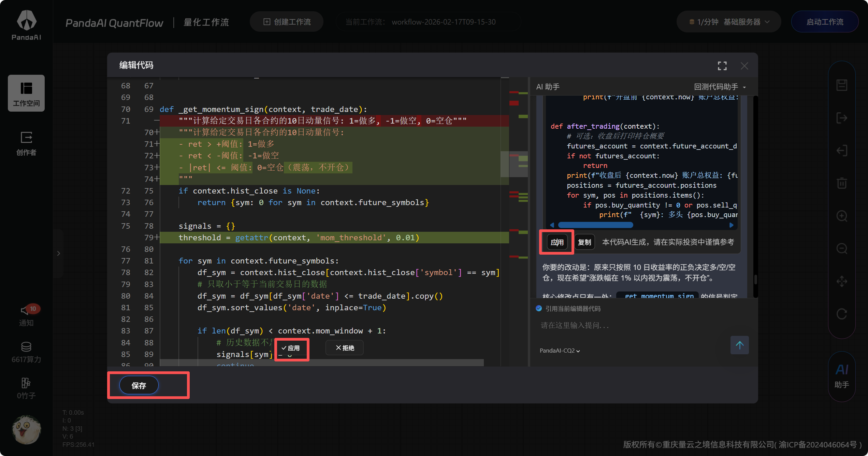868x456 pixels.
Task: Click the 编辑代码 dialog title
Action: 136,65
